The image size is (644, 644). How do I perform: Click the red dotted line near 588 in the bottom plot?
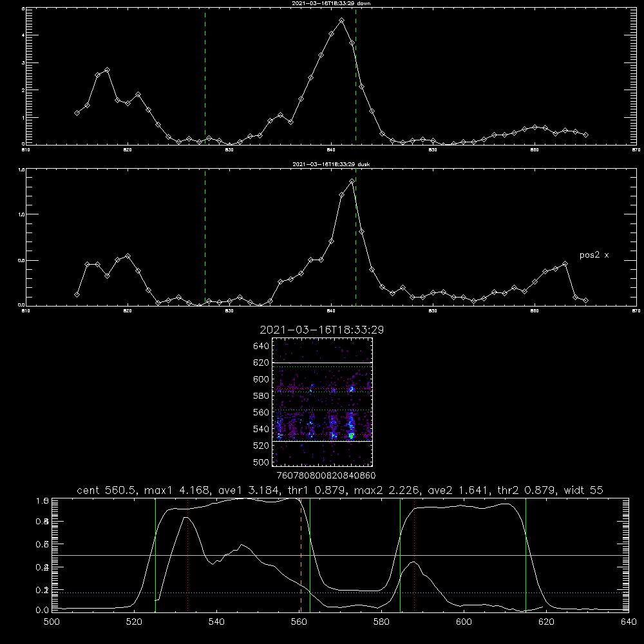(414, 554)
